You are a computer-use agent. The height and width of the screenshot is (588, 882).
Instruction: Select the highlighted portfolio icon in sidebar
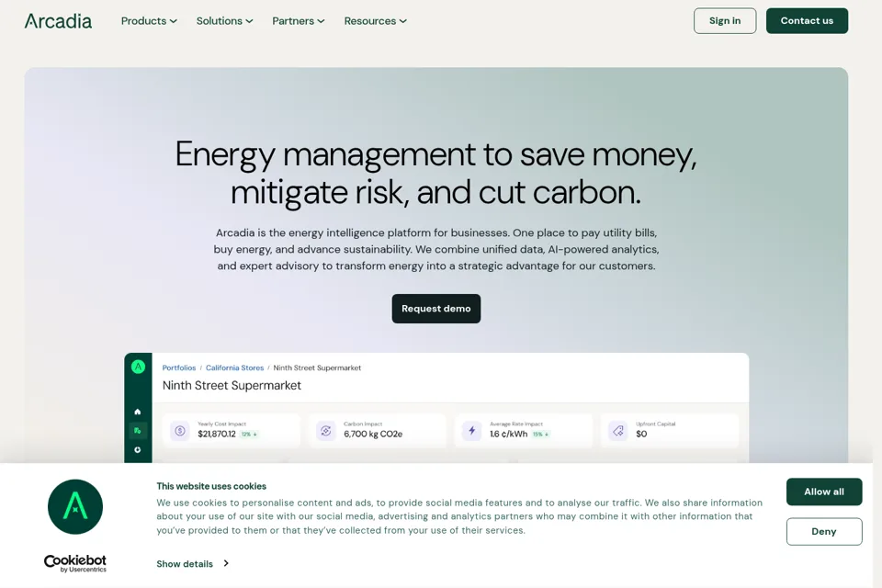[x=137, y=431]
